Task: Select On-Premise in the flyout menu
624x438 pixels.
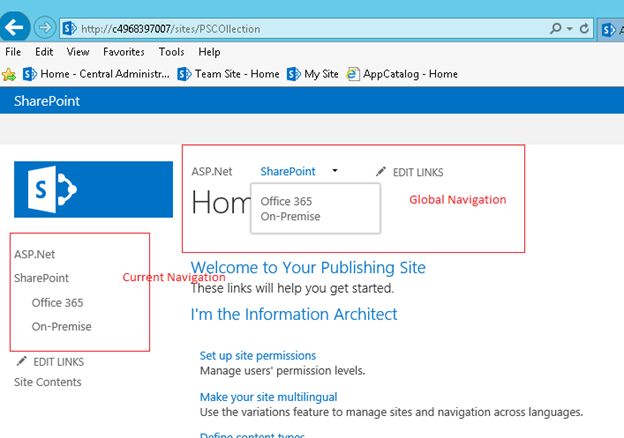Action: coord(290,216)
